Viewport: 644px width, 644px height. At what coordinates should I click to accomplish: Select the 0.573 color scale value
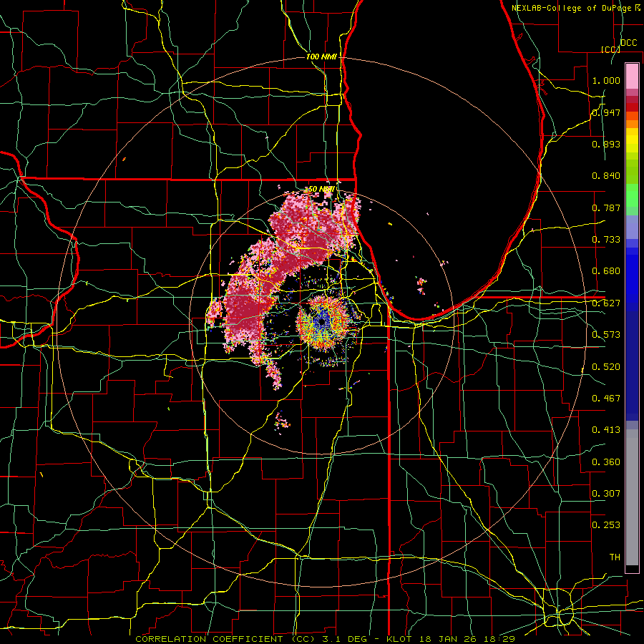(x=606, y=335)
